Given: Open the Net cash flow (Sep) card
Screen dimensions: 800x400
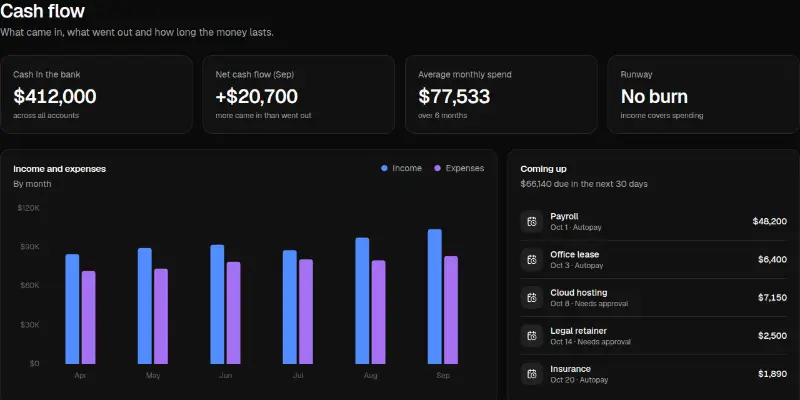Looking at the screenshot, I should tap(298, 94).
